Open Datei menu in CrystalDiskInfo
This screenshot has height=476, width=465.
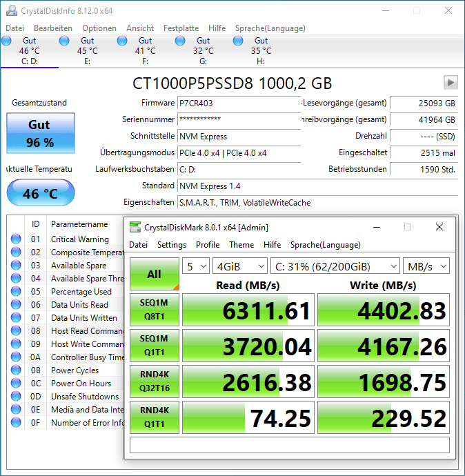[x=14, y=28]
